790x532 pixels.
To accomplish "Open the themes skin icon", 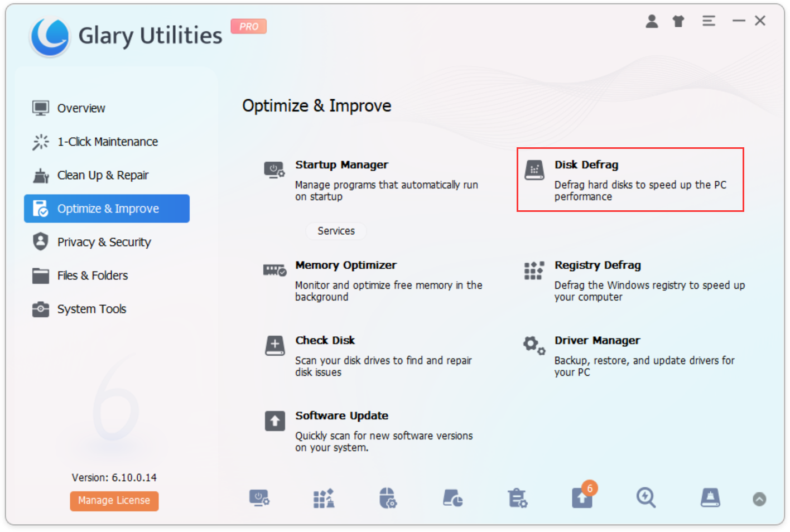I will (678, 21).
